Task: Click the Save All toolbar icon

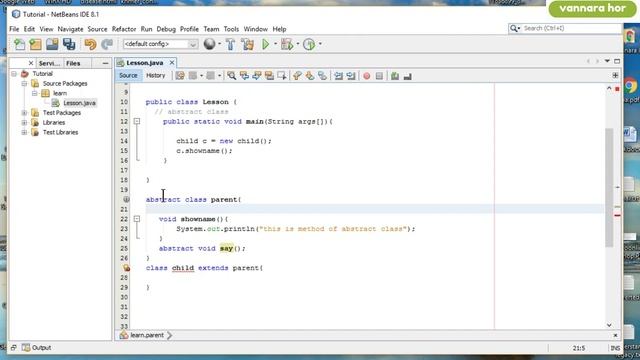Action: pos(69,44)
